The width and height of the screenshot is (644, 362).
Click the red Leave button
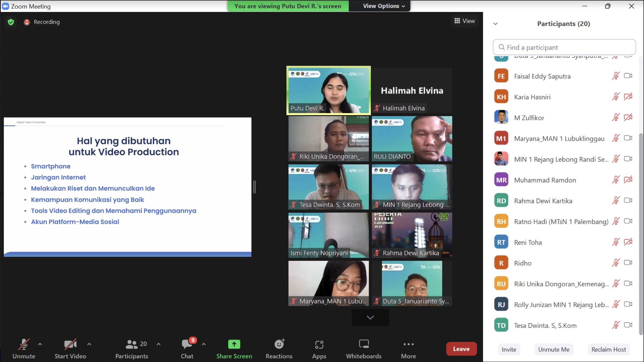coord(461,349)
